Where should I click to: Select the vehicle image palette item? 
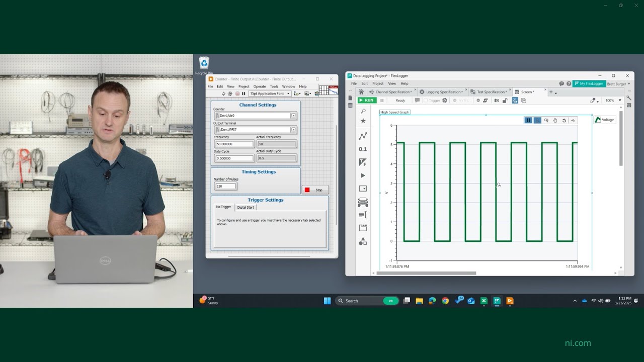coord(363,202)
